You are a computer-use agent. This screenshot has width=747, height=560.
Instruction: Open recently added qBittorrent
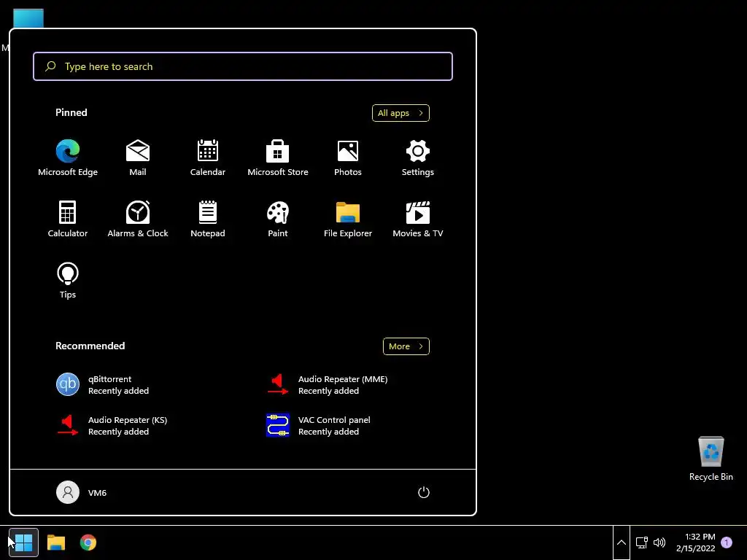point(102,385)
